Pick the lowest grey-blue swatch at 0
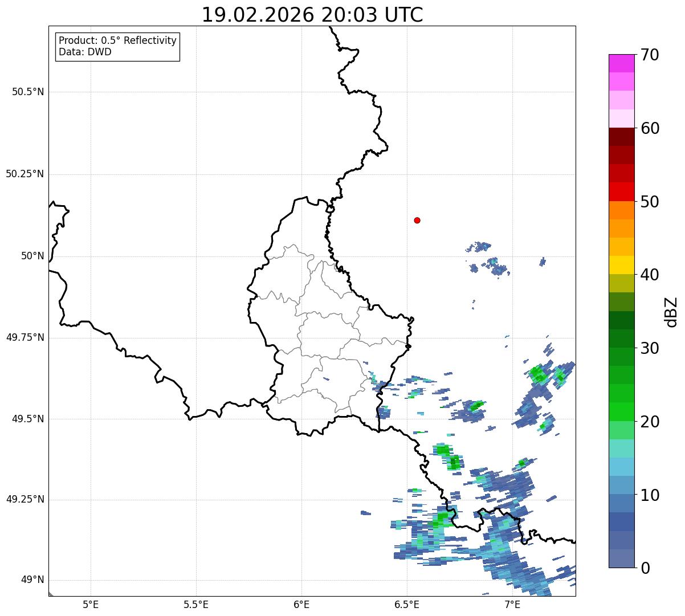 (621, 558)
